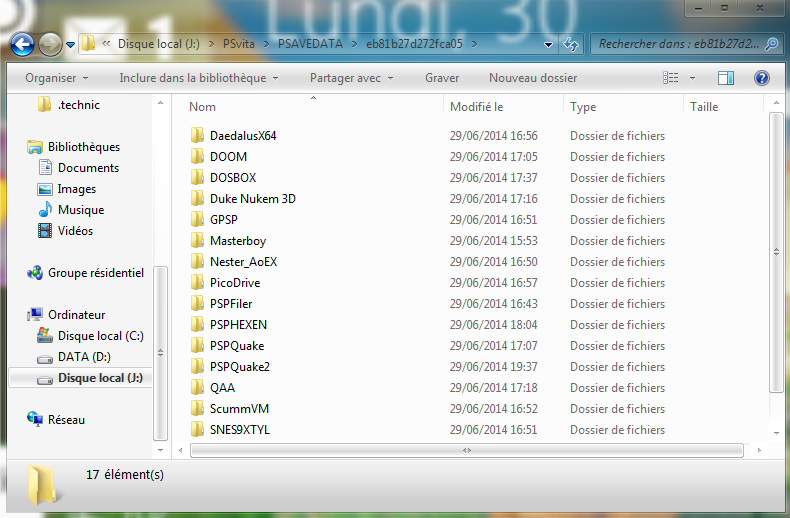The image size is (790, 518).
Task: Select the Masterboy folder icon
Action: [x=198, y=240]
